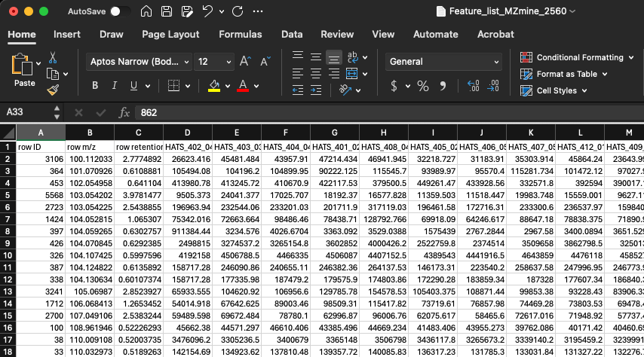
Task: Increase indent of cell
Action: [x=315, y=90]
